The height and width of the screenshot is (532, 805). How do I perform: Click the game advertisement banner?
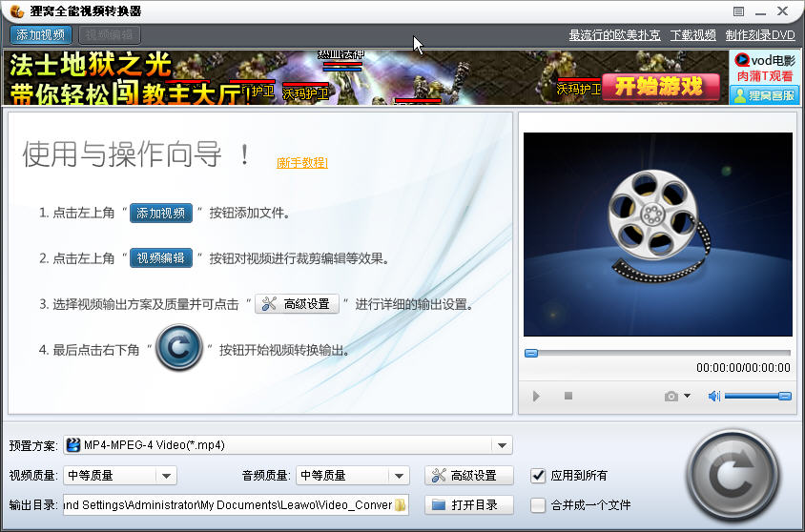coord(365,77)
